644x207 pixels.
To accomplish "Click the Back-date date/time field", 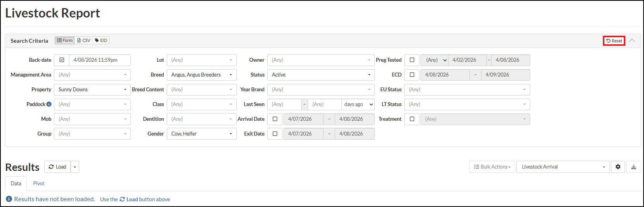I will click(x=100, y=60).
